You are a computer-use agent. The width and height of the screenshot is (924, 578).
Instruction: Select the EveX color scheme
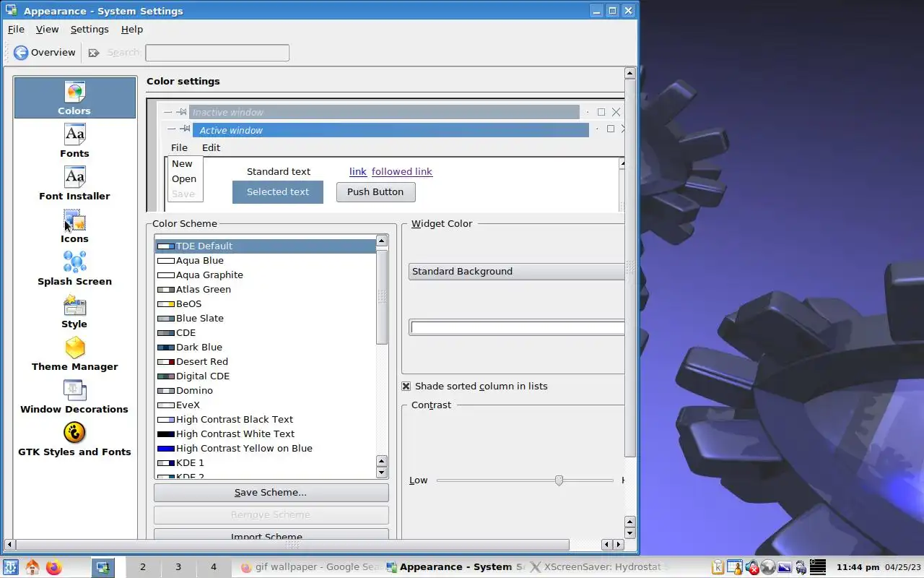pos(265,405)
